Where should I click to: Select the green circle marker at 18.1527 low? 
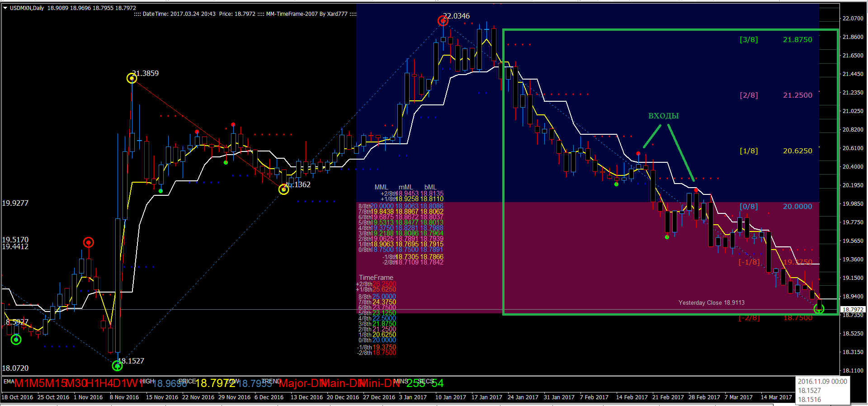(x=117, y=365)
